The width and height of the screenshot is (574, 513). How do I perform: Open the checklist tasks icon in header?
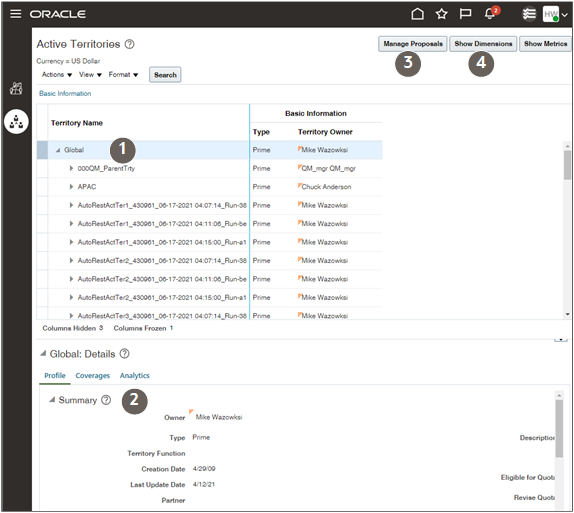(529, 14)
